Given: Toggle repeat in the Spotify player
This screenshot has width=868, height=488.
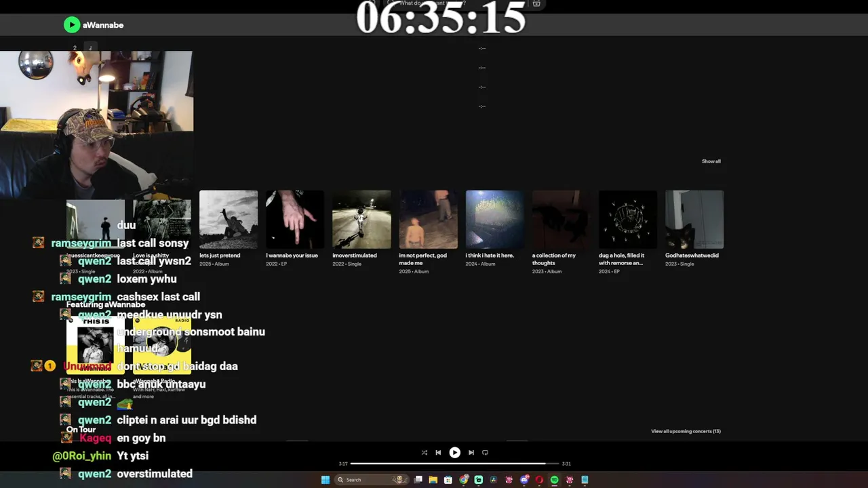Looking at the screenshot, I should coord(485,453).
